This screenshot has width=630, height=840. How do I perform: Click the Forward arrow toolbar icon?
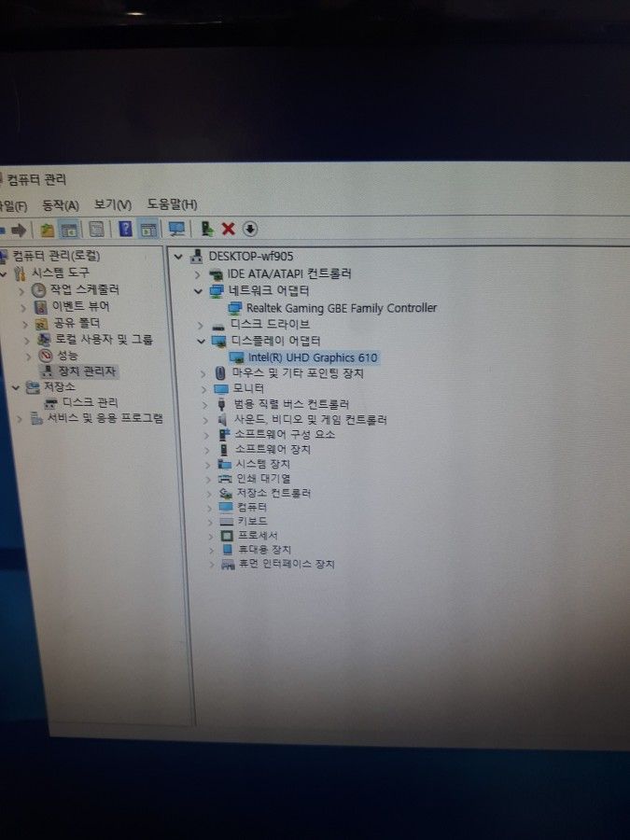click(19, 231)
